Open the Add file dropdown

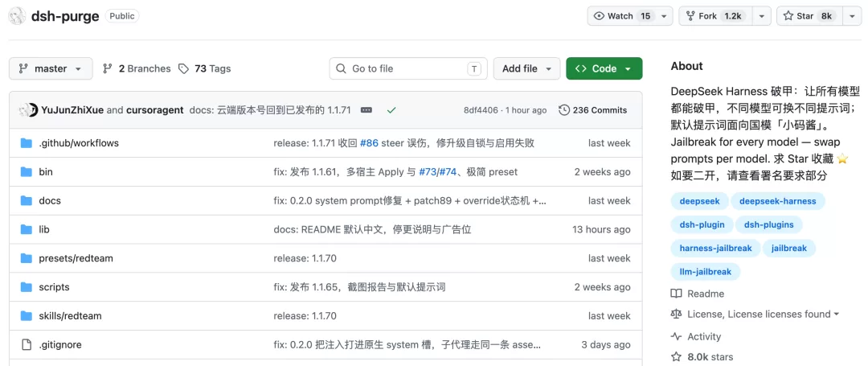[526, 68]
